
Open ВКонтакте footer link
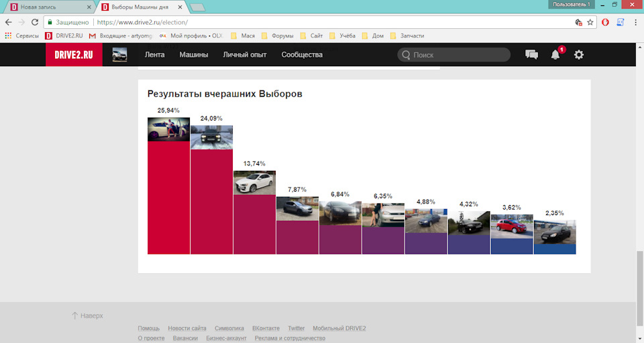[266, 328]
